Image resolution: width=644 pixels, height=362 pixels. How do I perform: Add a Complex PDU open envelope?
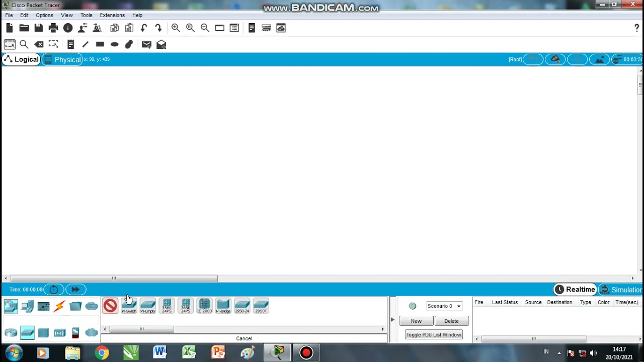click(x=161, y=45)
